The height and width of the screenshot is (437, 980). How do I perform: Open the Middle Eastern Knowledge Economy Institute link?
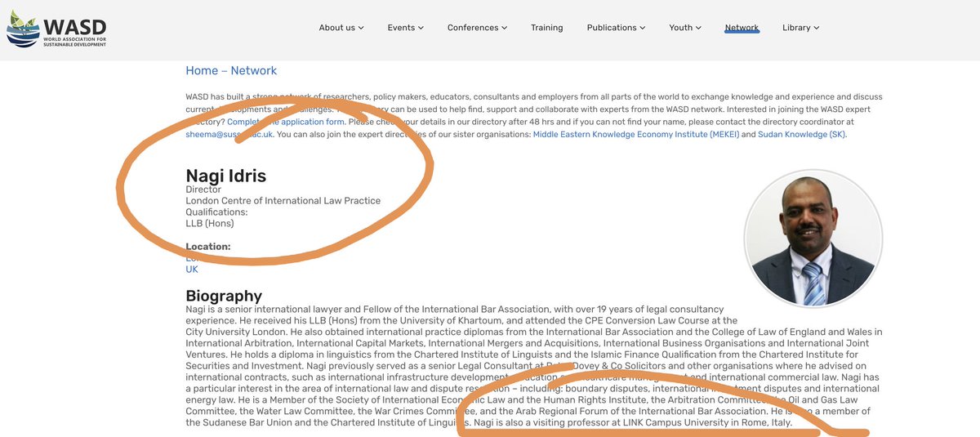(635, 134)
